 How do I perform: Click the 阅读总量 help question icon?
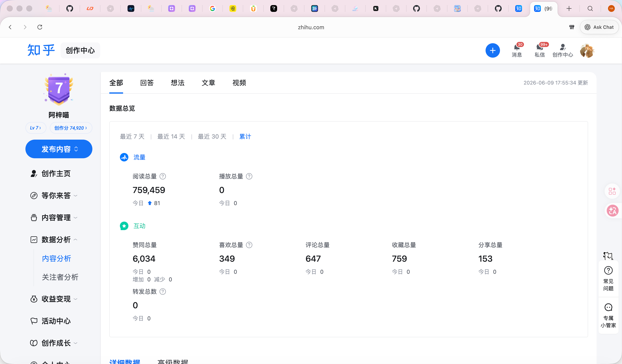(x=163, y=176)
